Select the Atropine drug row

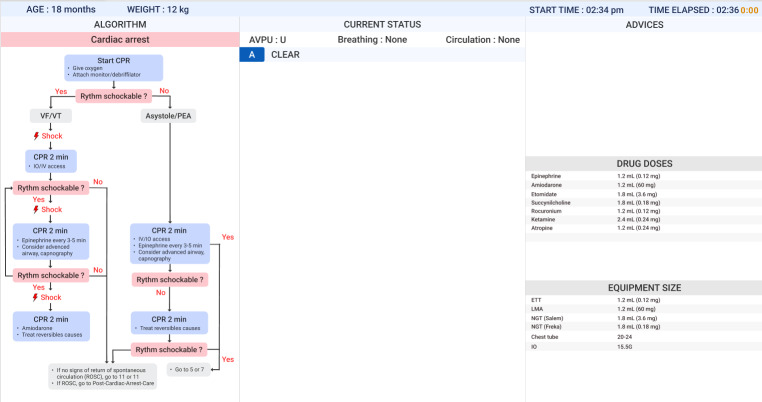click(x=644, y=228)
